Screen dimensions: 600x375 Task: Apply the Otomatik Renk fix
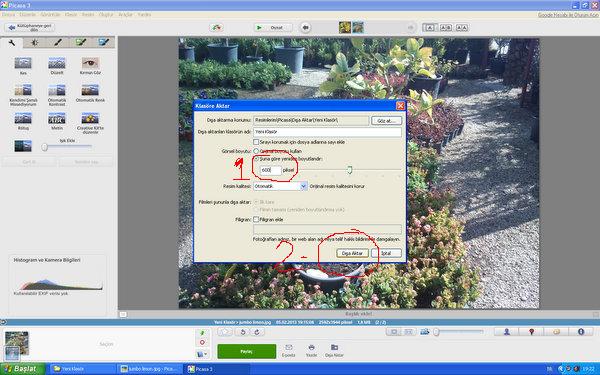(90, 93)
